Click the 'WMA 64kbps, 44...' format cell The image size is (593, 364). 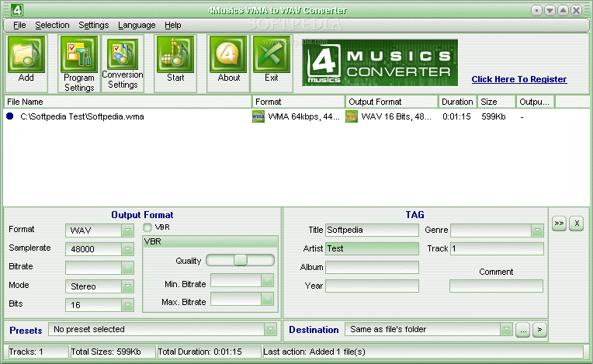(303, 116)
